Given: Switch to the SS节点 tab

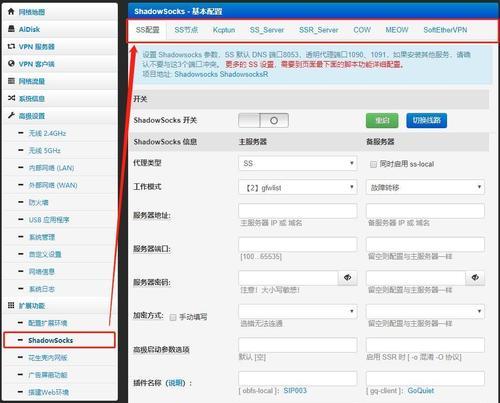Looking at the screenshot, I should pyautogui.click(x=186, y=30).
